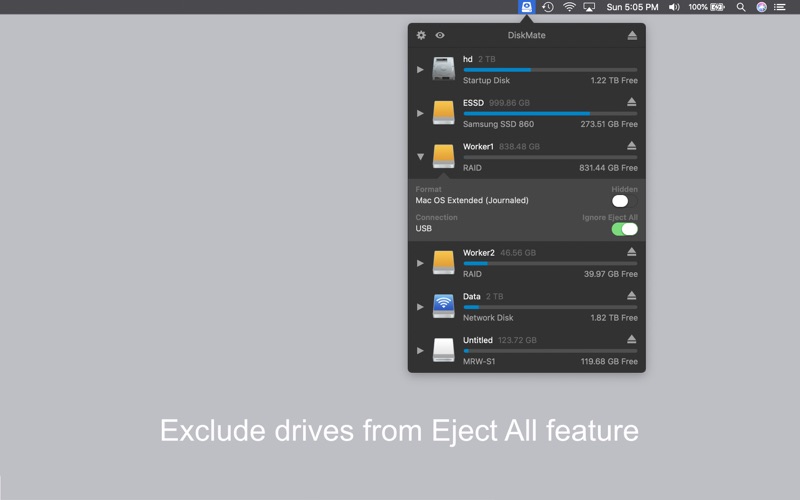800x500 pixels.
Task: Toggle the eye visibility icon in header
Action: click(440, 35)
